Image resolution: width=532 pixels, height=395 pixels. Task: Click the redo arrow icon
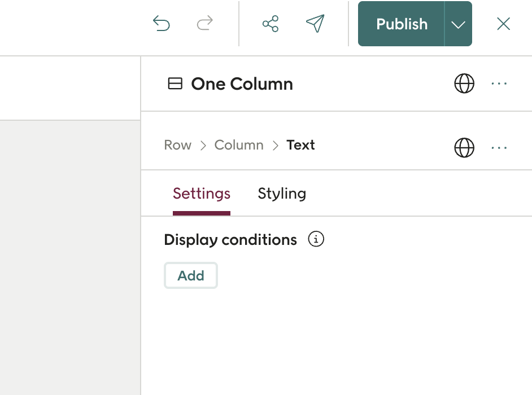205,23
